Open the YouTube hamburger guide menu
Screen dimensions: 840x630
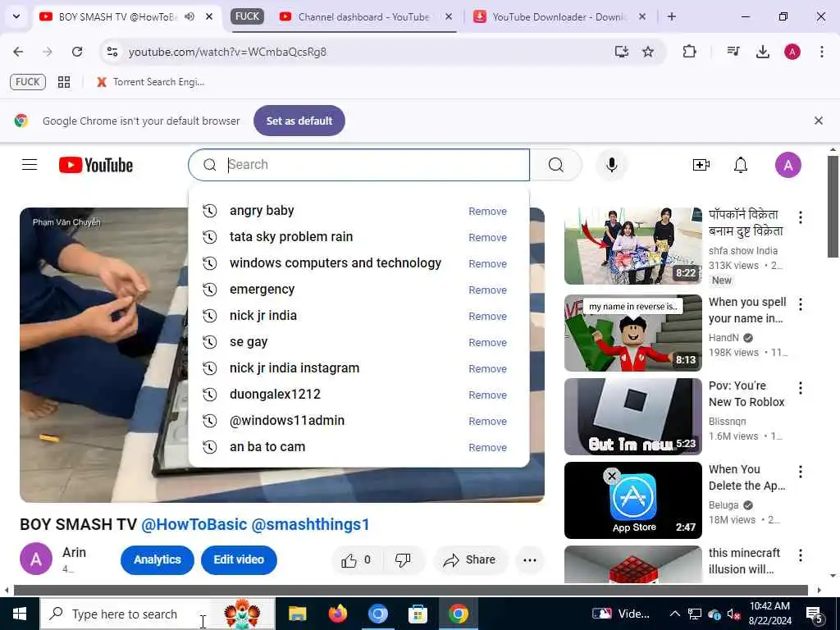[30, 164]
